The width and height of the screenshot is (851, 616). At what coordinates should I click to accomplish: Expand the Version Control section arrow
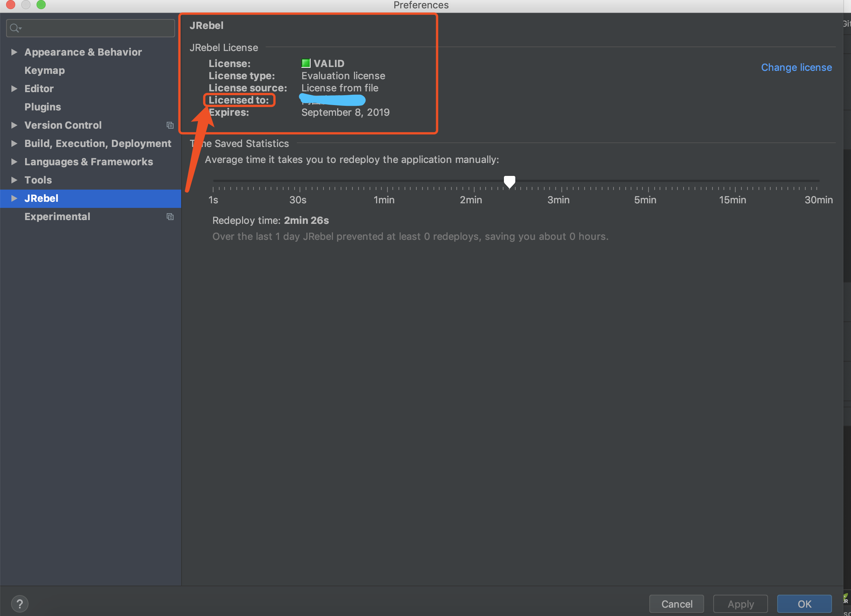click(x=14, y=125)
